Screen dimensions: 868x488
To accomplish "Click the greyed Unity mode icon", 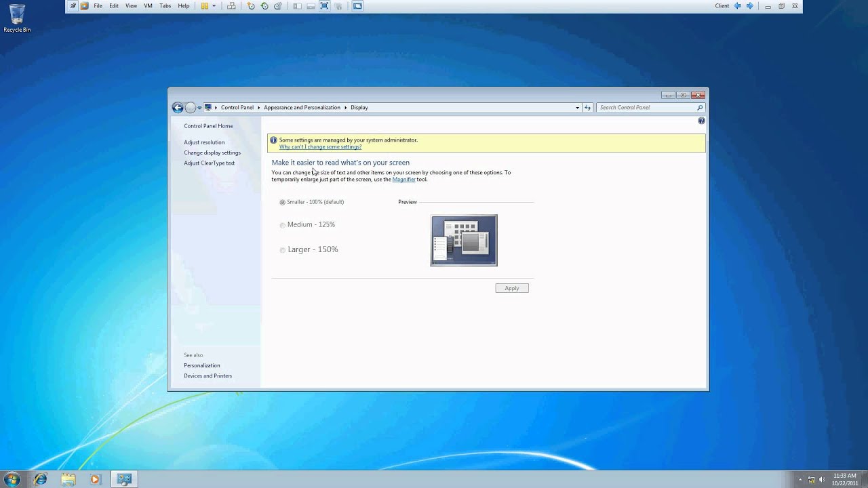I will pos(338,5).
